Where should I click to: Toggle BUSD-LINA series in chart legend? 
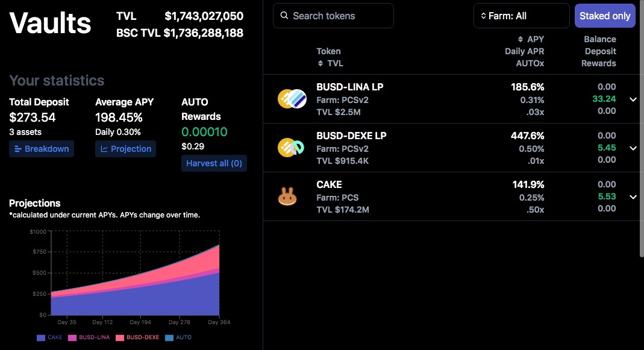(x=89, y=337)
